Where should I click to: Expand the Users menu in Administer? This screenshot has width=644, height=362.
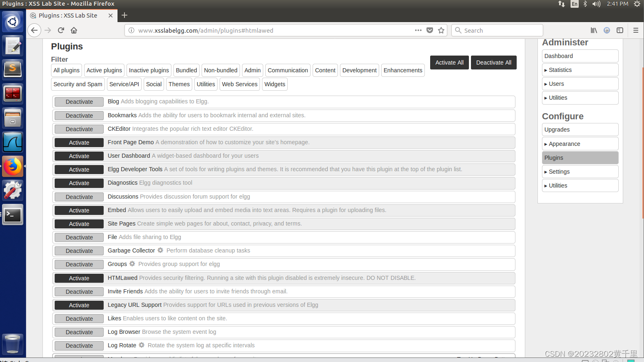tap(580, 84)
